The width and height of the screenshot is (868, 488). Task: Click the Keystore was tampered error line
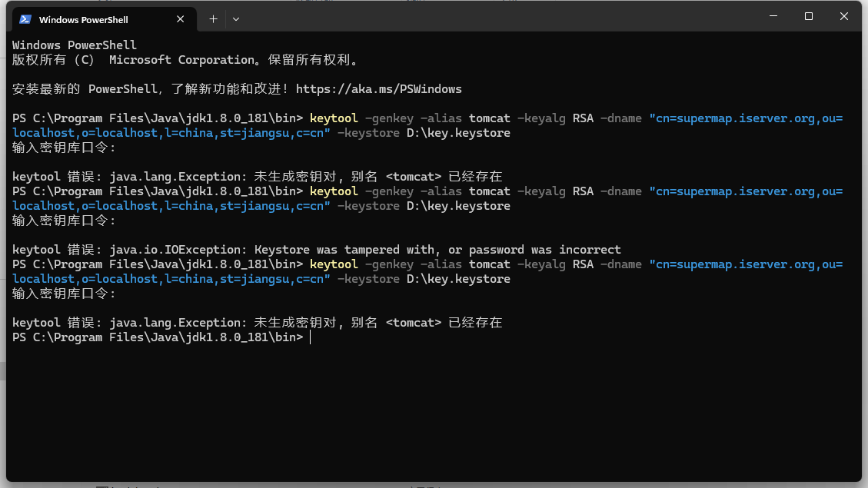point(317,250)
